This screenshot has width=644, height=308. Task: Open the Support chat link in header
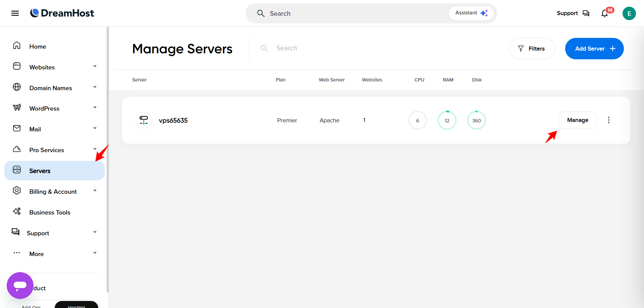(573, 13)
